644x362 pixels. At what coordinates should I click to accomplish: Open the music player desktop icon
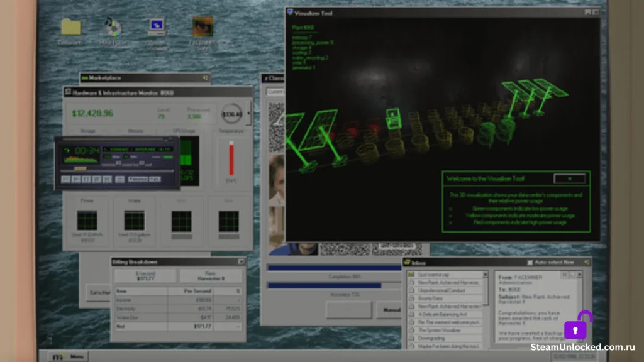point(113,27)
